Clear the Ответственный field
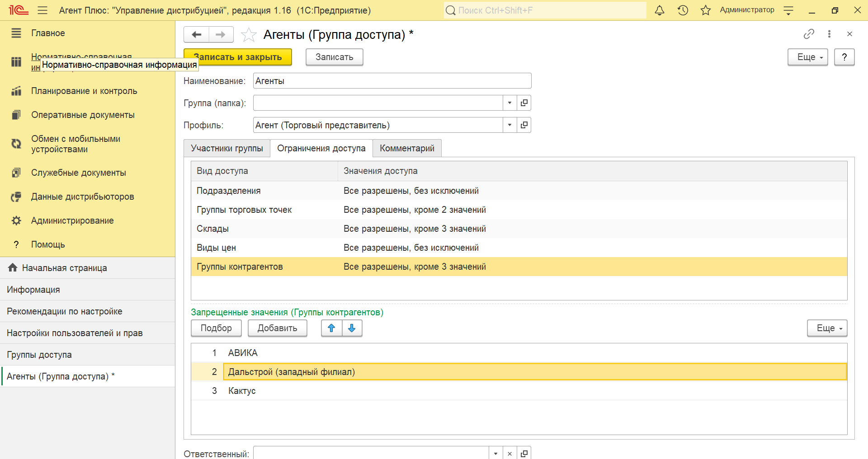The height and width of the screenshot is (459, 868). [509, 453]
